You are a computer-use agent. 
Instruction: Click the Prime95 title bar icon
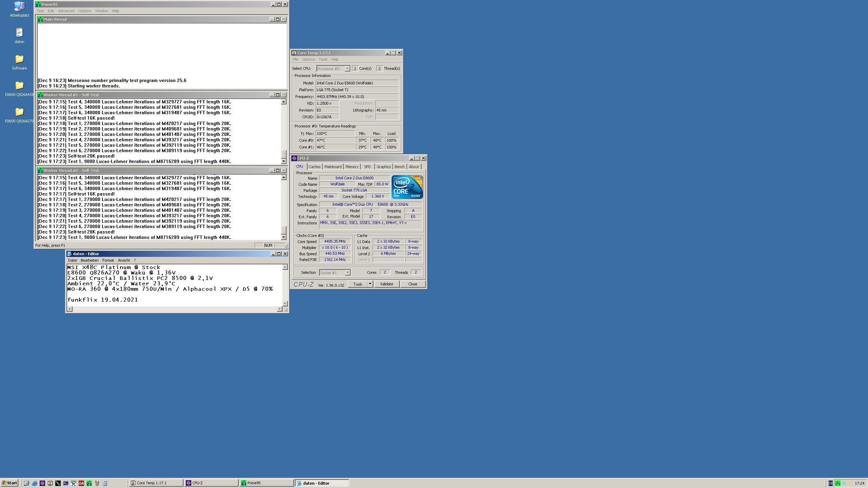(38, 4)
